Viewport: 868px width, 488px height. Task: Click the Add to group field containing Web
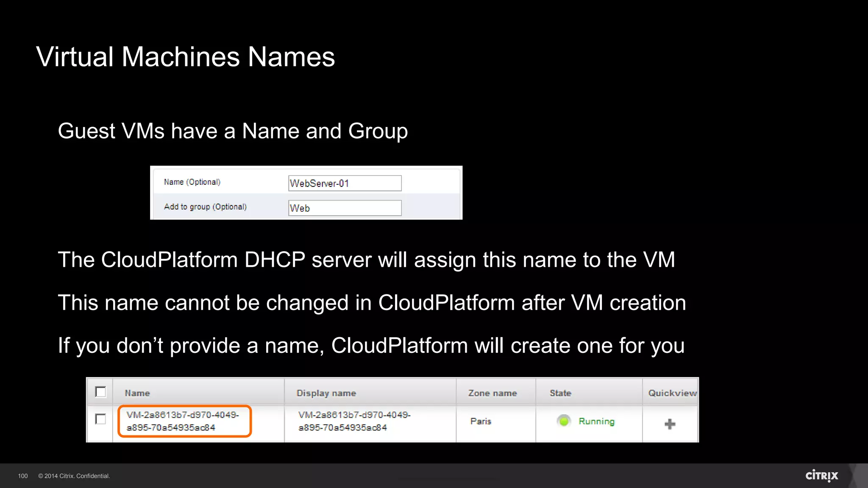coord(345,208)
